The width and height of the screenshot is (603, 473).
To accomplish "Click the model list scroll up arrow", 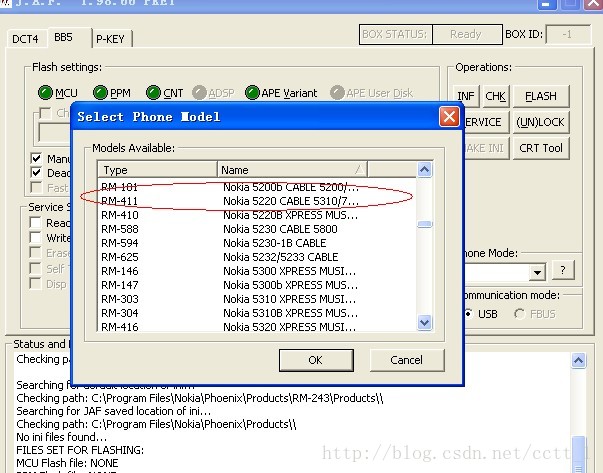I will pos(424,170).
